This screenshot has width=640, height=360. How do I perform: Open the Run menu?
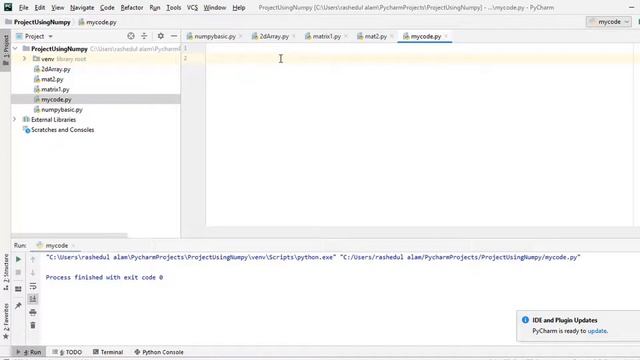coord(155,7)
